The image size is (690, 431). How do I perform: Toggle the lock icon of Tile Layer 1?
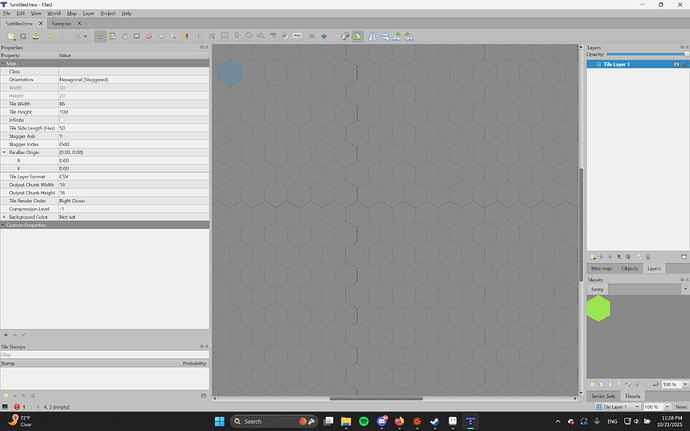(x=686, y=64)
